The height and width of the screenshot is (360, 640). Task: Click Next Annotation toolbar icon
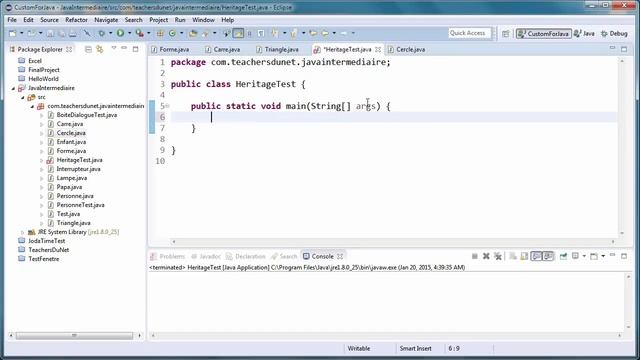275,33
